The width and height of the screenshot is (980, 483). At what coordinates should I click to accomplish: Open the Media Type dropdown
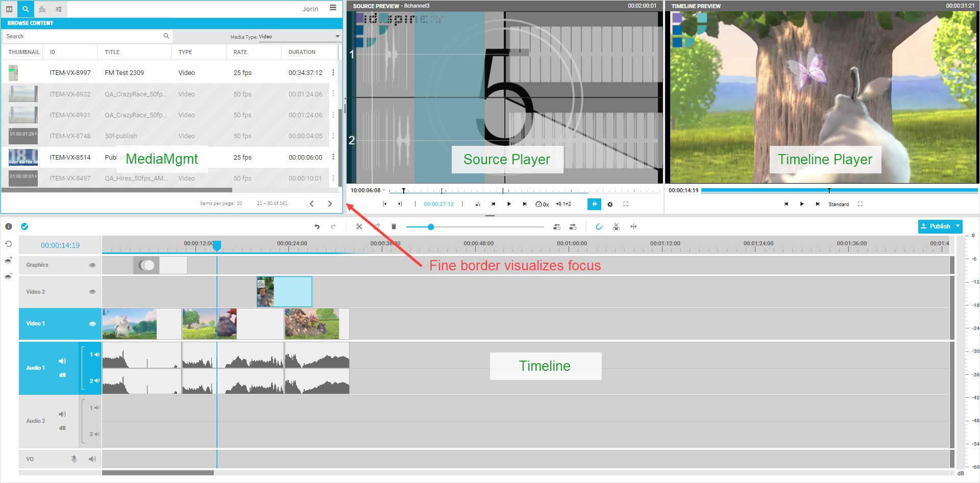point(337,37)
